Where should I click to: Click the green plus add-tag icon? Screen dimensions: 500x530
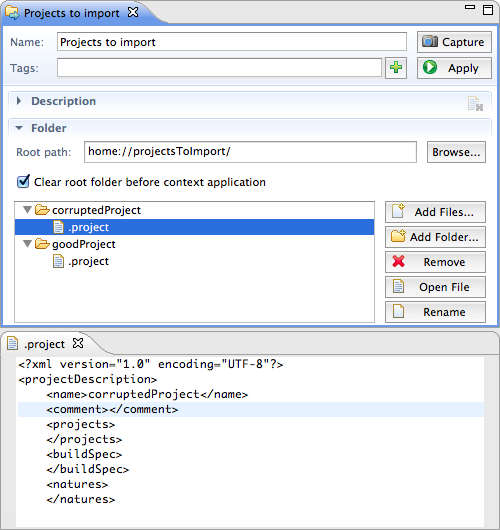pyautogui.click(x=396, y=68)
